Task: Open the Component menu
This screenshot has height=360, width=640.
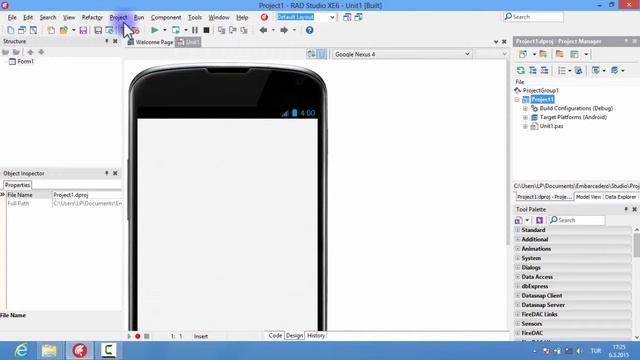Action: (x=166, y=18)
